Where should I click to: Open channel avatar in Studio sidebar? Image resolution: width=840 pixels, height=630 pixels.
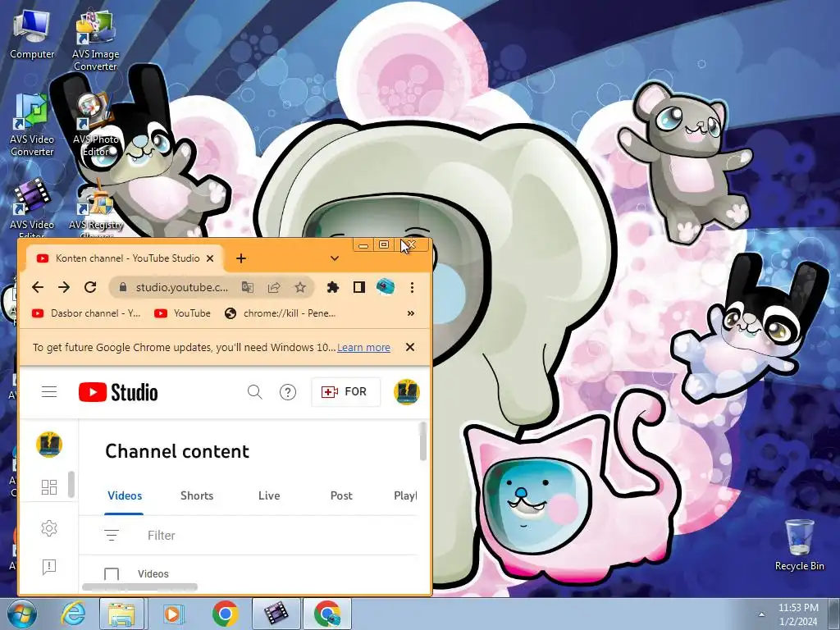coord(49,445)
